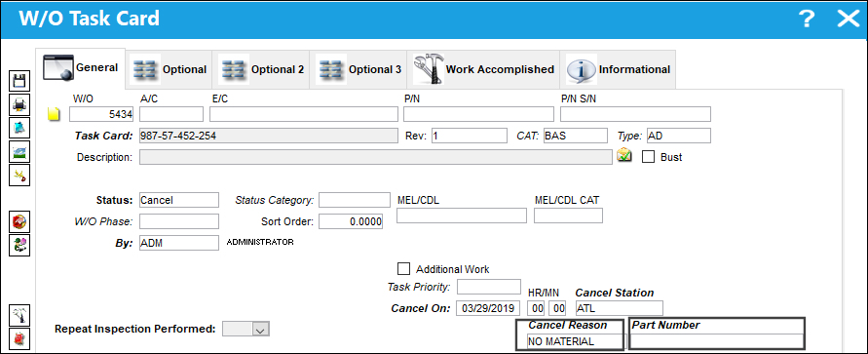Switch to the General tab

pos(81,68)
